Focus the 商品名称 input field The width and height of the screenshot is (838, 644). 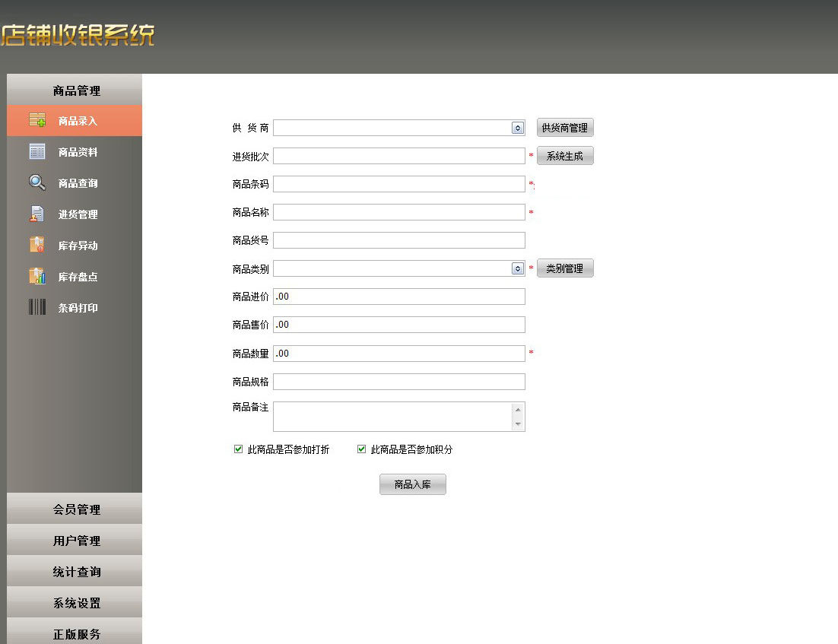399,212
